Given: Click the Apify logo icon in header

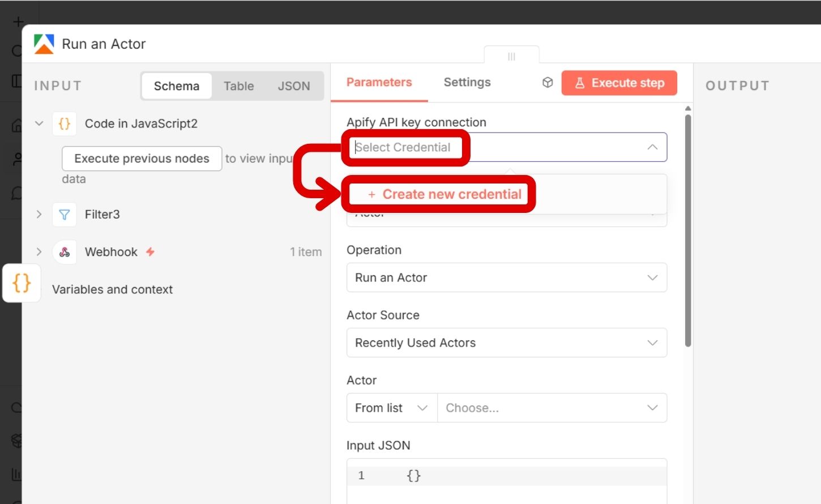Looking at the screenshot, I should point(44,44).
